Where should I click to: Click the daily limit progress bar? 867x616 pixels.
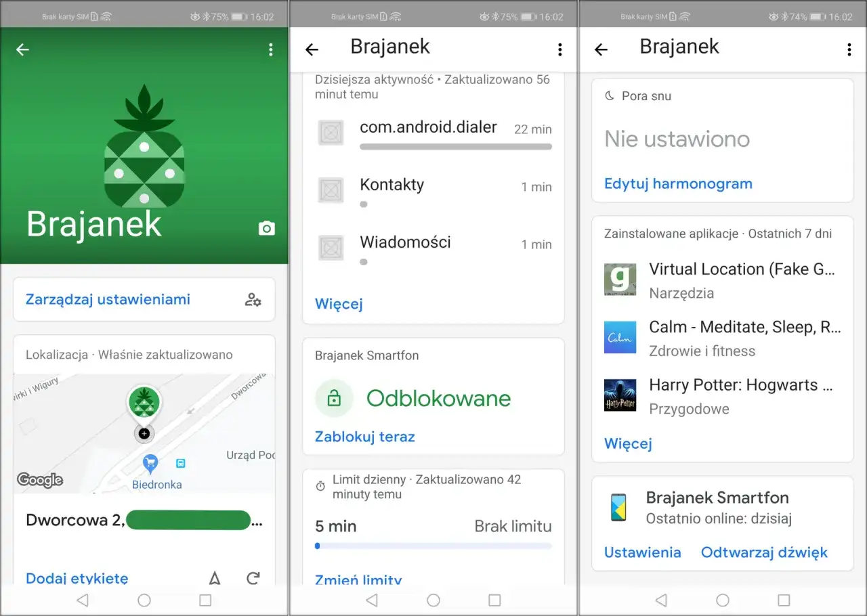click(x=433, y=546)
